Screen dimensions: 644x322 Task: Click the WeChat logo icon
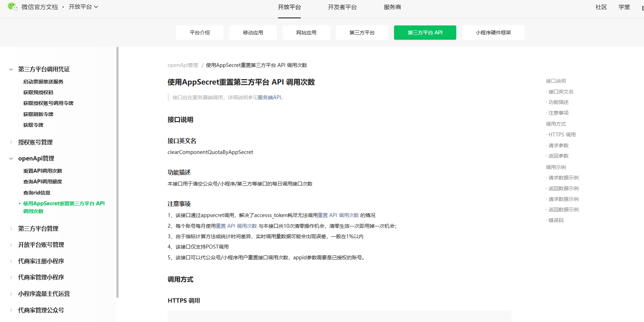[13, 6]
